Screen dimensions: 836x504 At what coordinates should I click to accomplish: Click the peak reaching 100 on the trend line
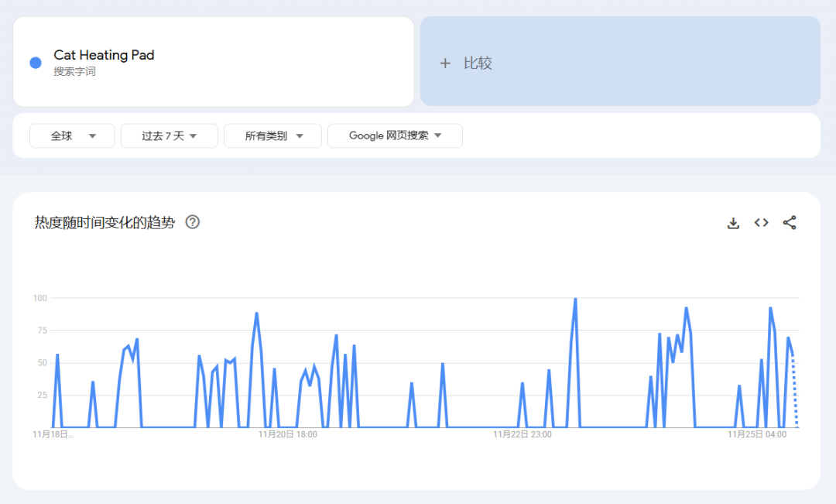pos(575,298)
